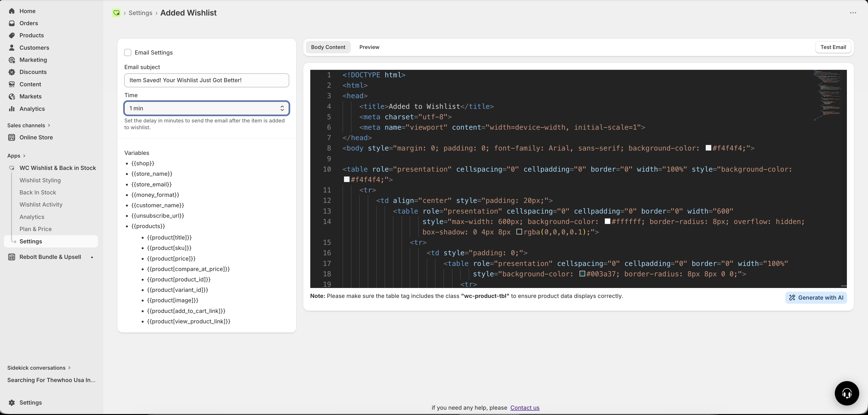Open the Orders page
The image size is (868, 415).
29,23
